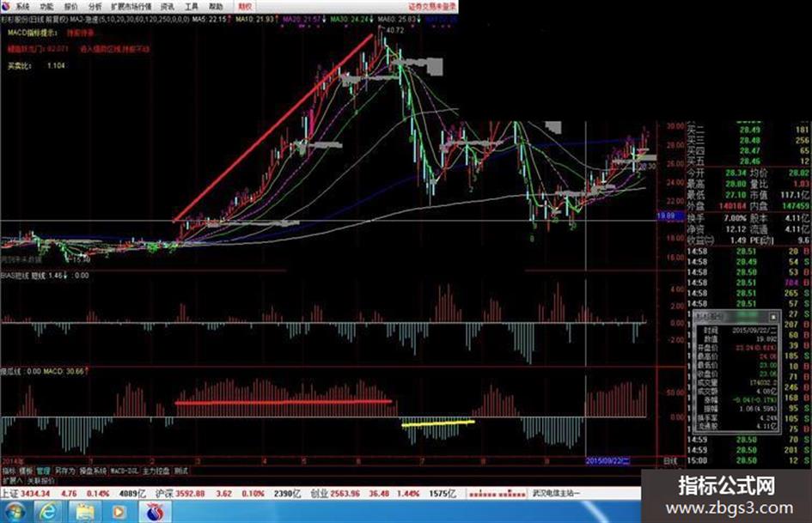Screen dimensions: 812x523
Task: Click the 证券交易未登录 link
Action: coord(433,7)
